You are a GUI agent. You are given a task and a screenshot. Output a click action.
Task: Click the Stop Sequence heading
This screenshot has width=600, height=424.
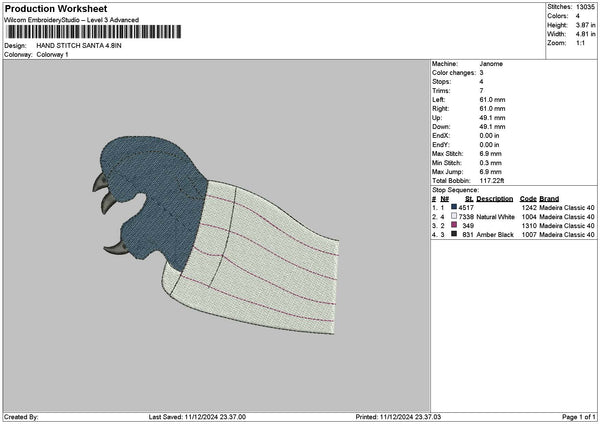(x=455, y=189)
